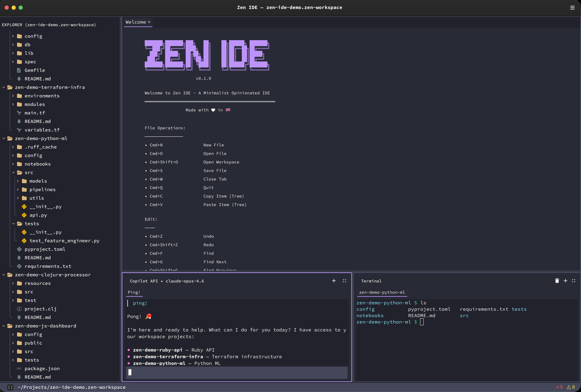Click the test folder icon in clojure-processor
Viewport: 581px width, 392px height.
19,300
